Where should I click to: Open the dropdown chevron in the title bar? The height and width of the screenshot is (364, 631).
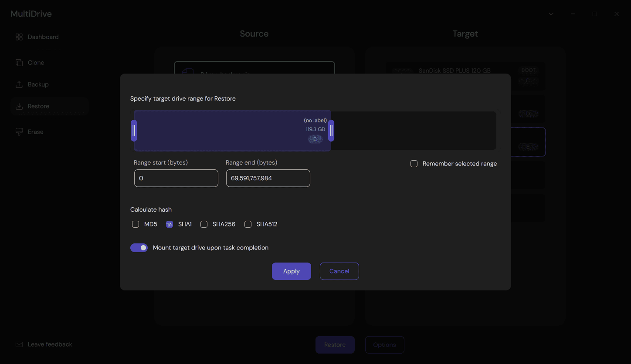click(551, 13)
